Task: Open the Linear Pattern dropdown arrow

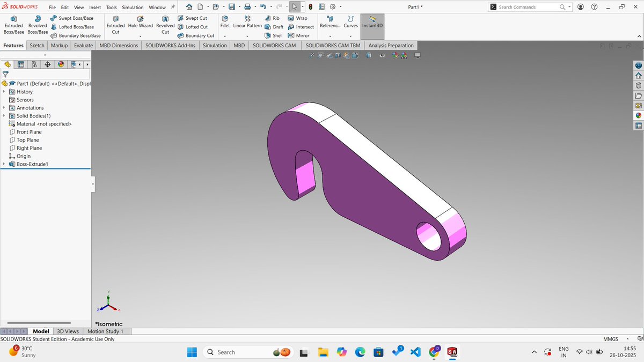Action: point(247,36)
